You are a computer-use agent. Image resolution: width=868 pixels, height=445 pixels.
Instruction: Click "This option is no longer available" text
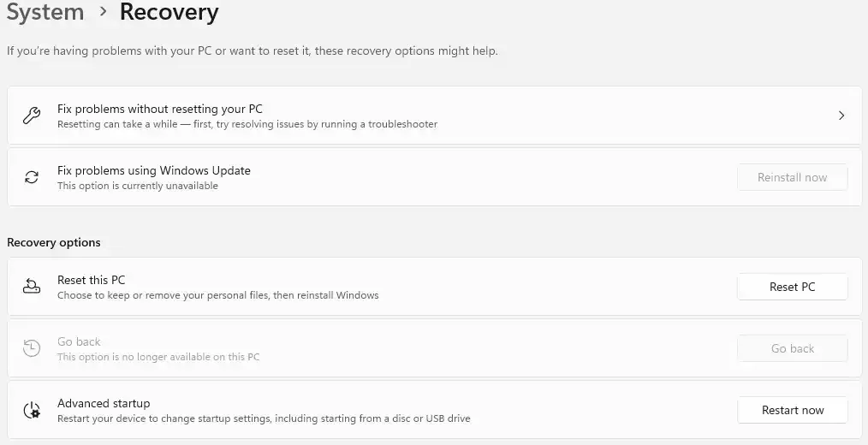[158, 357]
